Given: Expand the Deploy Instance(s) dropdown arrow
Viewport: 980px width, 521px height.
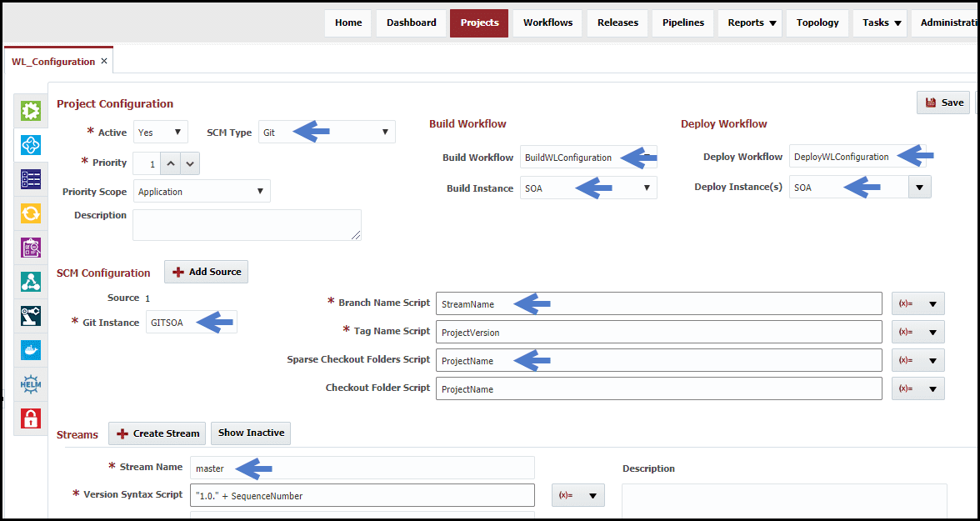Looking at the screenshot, I should point(919,187).
